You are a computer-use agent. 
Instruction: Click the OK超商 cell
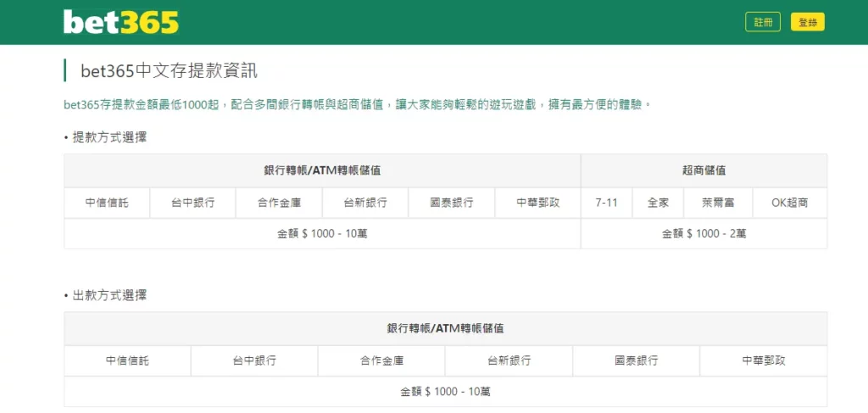790,203
